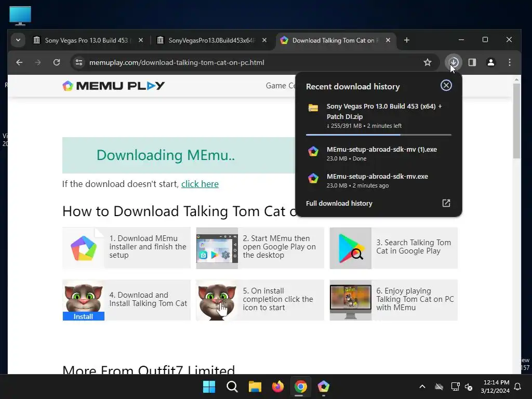Image resolution: width=532 pixels, height=399 pixels.
Task: Close the Sony Vegas Pro 13.0 Build 453 tab
Action: tap(141, 40)
